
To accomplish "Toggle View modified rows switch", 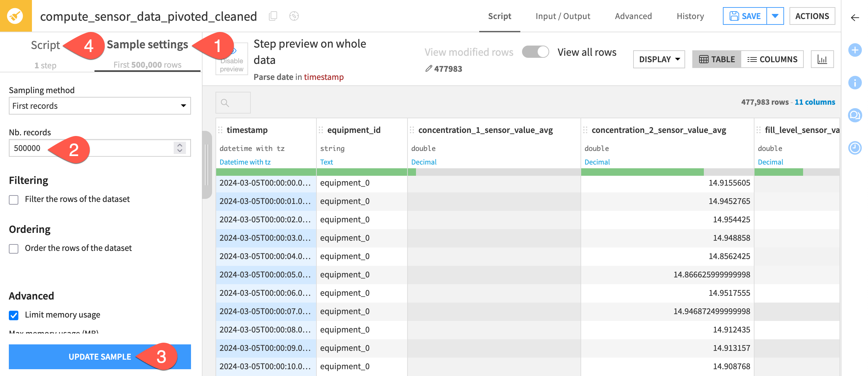I will point(535,52).
